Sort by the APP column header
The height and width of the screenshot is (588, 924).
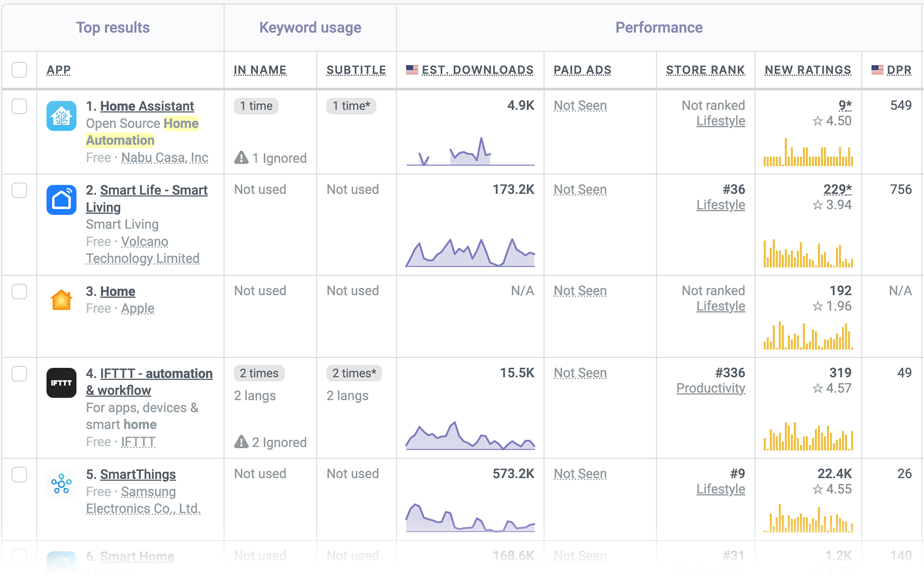pyautogui.click(x=59, y=70)
